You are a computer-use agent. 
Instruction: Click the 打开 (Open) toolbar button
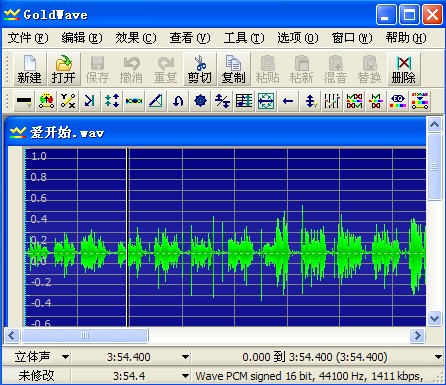(x=63, y=69)
